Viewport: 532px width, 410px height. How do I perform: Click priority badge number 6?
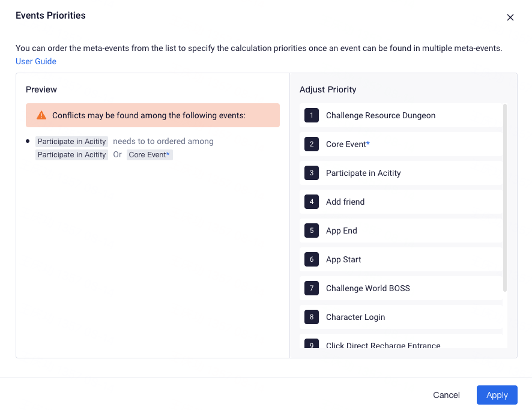[312, 259]
